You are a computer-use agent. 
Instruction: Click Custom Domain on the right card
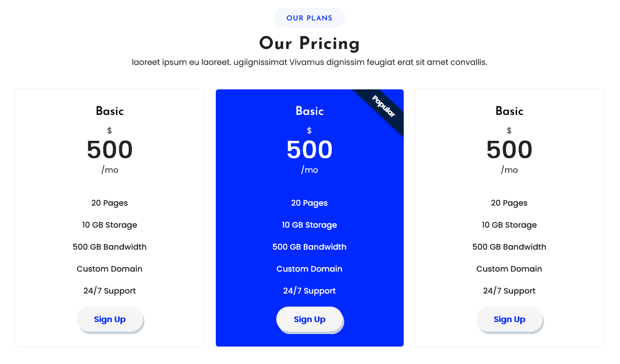[x=509, y=269]
